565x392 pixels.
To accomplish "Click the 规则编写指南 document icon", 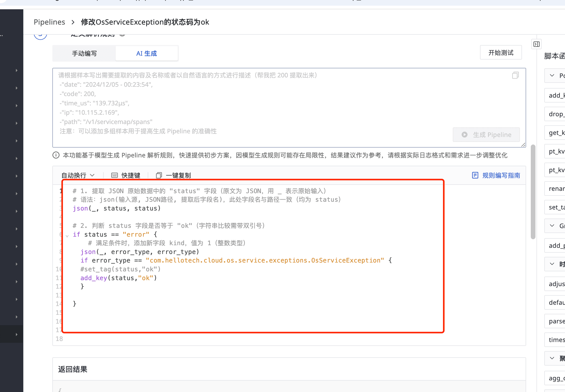I will coord(475,175).
